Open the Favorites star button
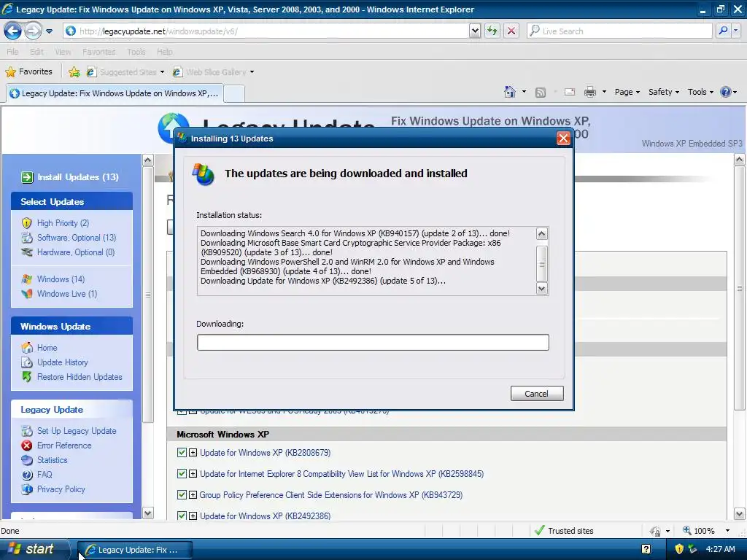Screen dimensions: 747x560 pyautogui.click(x=28, y=72)
